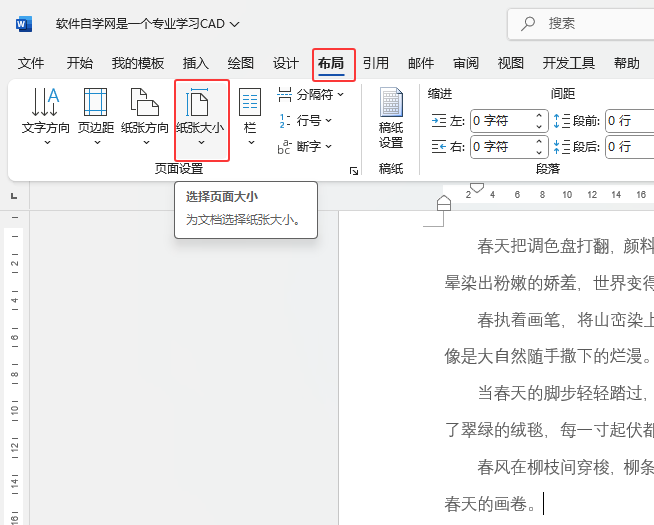Switch to the Review (审阅) tab
The width and height of the screenshot is (654, 525).
coord(466,63)
